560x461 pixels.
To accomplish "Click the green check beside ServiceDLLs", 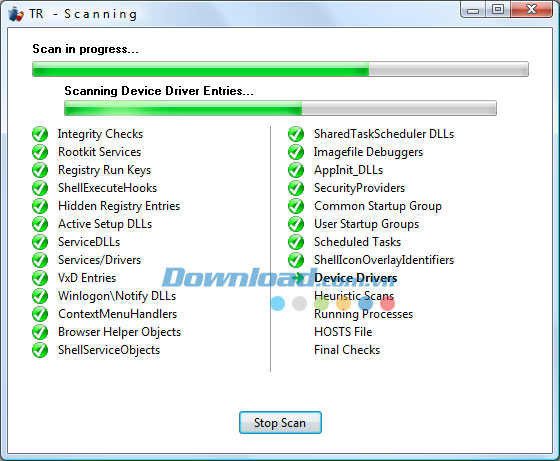I will tap(40, 242).
